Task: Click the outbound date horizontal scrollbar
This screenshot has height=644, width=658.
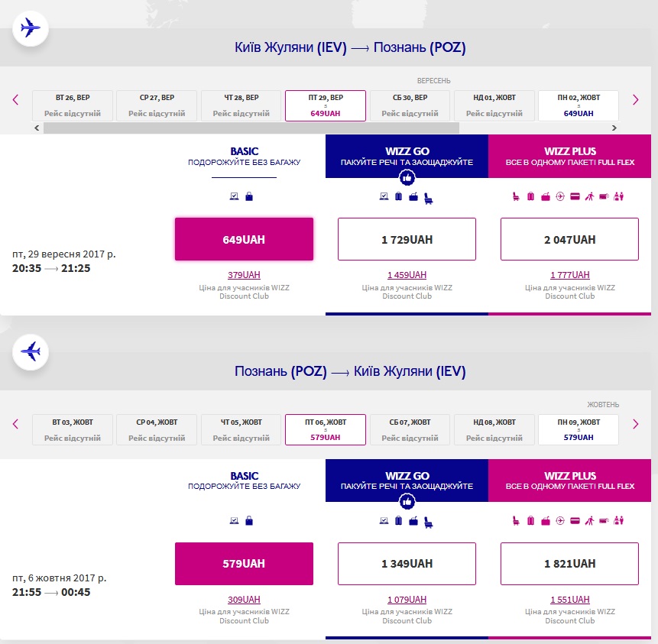Action: [252, 128]
